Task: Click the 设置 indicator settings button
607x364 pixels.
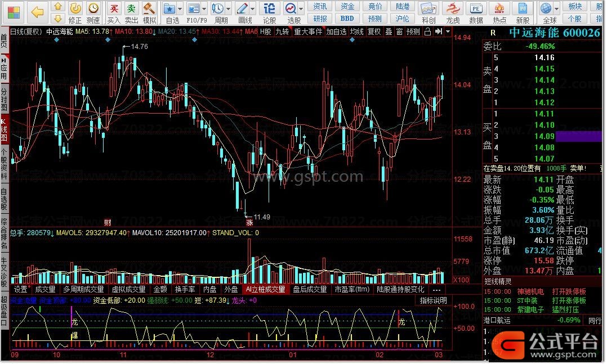Action: (x=20, y=289)
